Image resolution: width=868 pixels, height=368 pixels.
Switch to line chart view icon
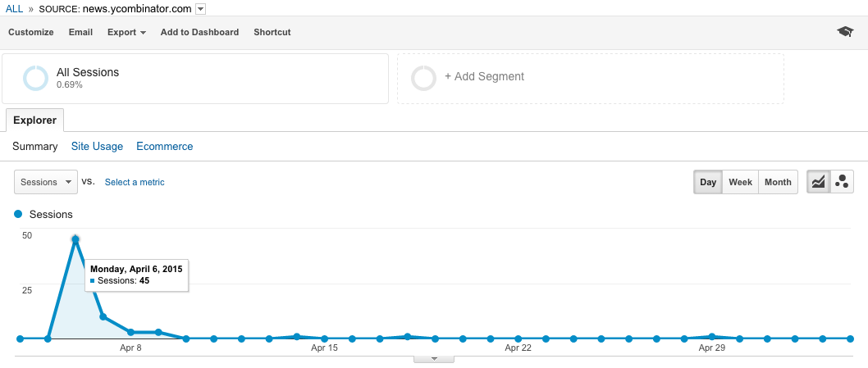819,181
